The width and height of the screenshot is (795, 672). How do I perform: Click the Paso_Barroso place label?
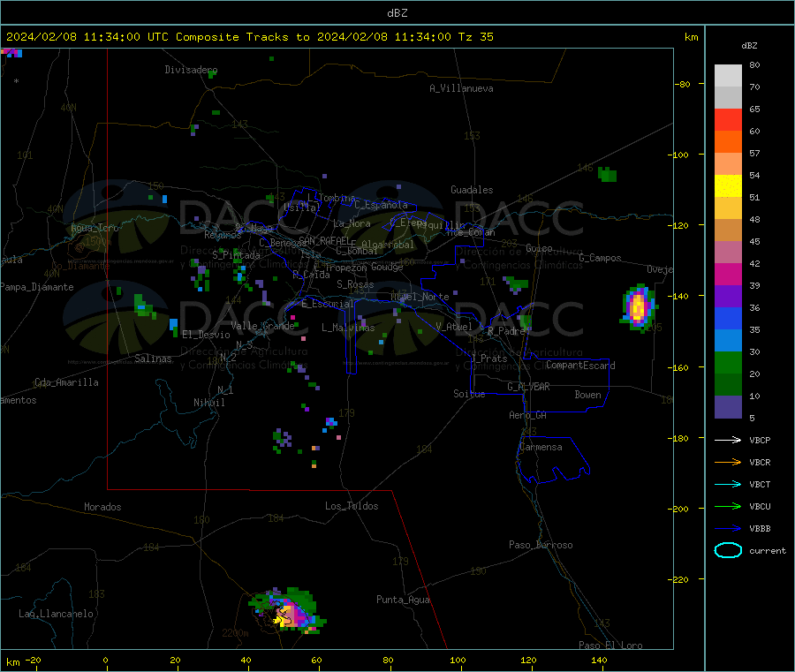pyautogui.click(x=541, y=545)
